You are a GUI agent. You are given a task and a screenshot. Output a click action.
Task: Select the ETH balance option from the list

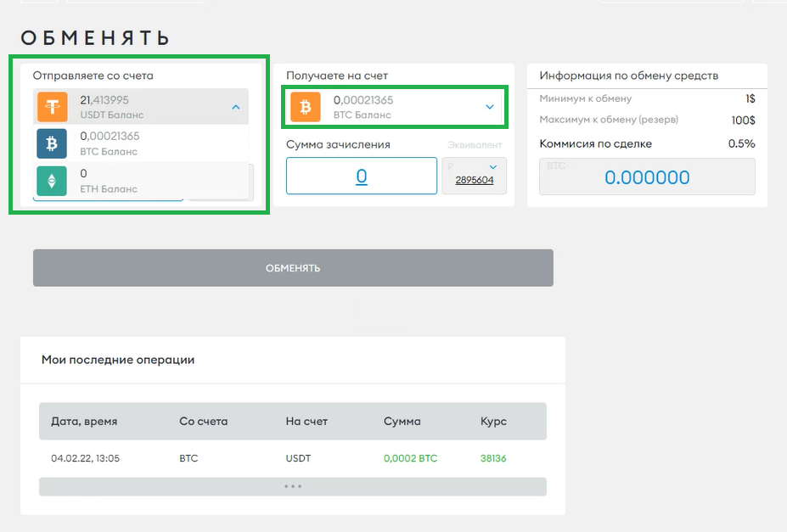pos(142,180)
